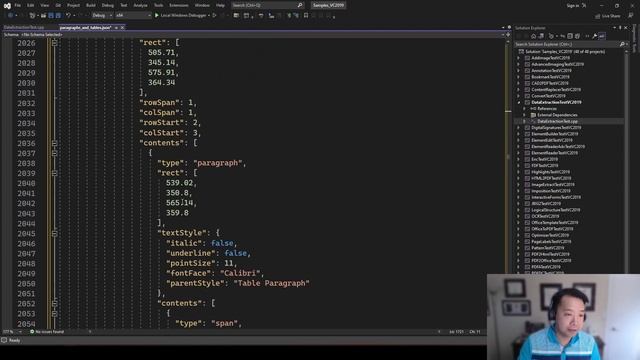Click the Collapse All icon in Solution Explorer
640x360 pixels.
pyautogui.click(x=570, y=36)
